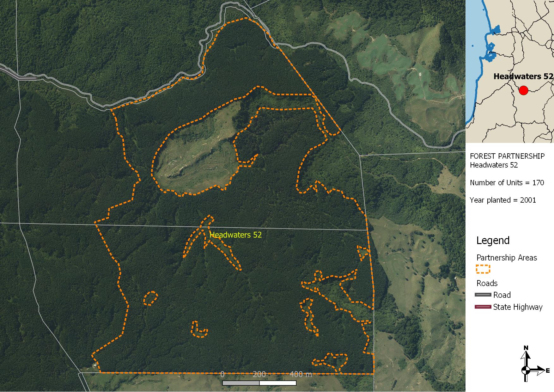Click the 400 m scale bar label
This screenshot has height=392, width=554.
[x=301, y=375]
